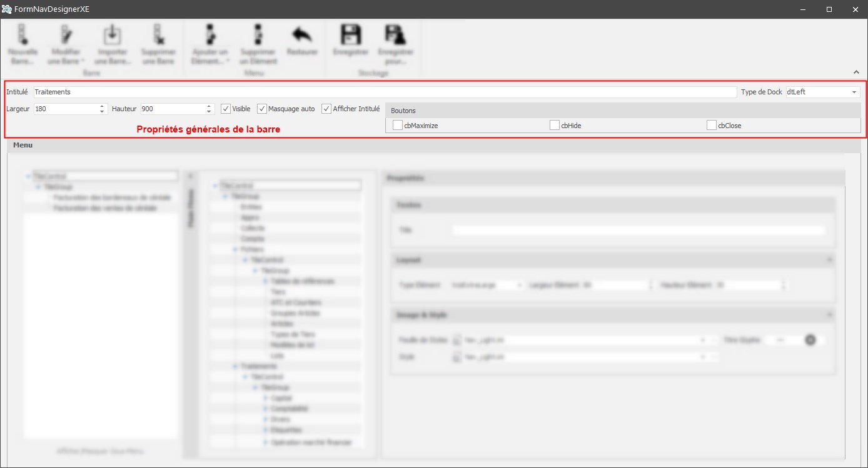
Task: Open the Type de Dock dropdown
Action: tap(854, 92)
